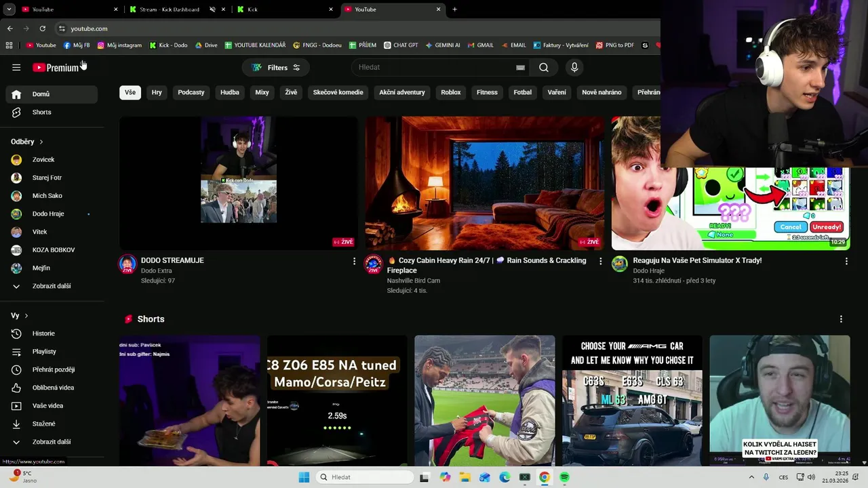Open the Windows Start menu
The width and height of the screenshot is (868, 488).
[304, 477]
